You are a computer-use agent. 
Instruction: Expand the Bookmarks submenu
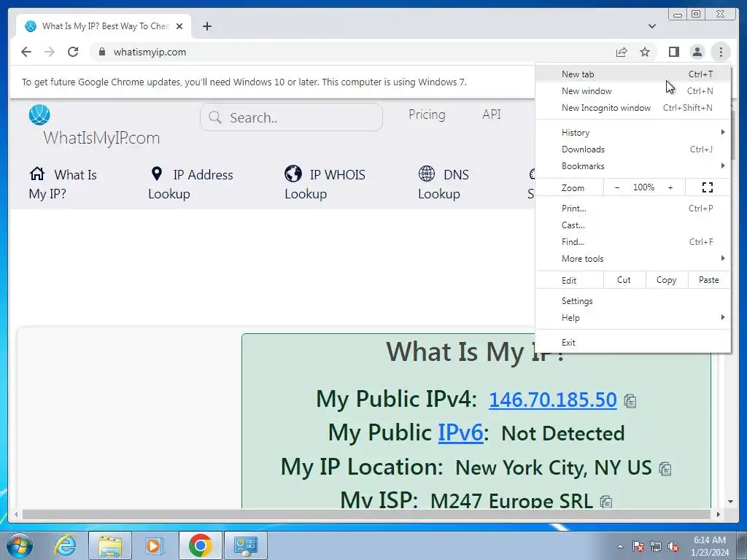pyautogui.click(x=632, y=166)
